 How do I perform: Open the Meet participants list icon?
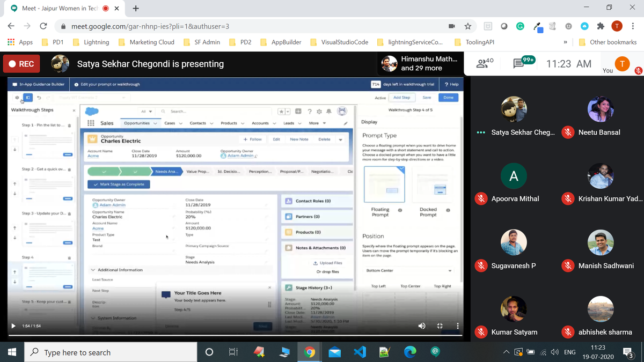(x=482, y=64)
